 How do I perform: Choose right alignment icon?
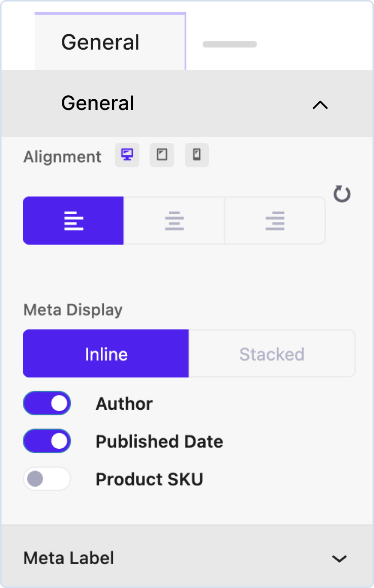275,221
